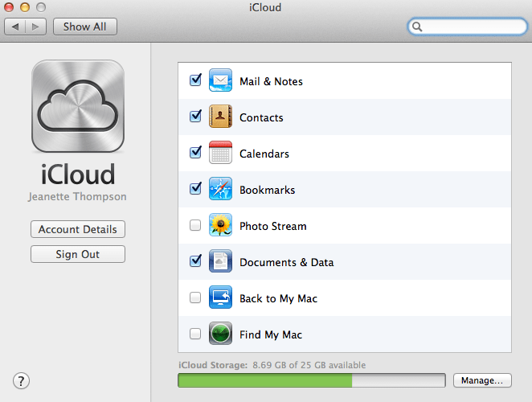This screenshot has height=402, width=532.
Task: Click the Calendars icon
Action: click(x=220, y=153)
